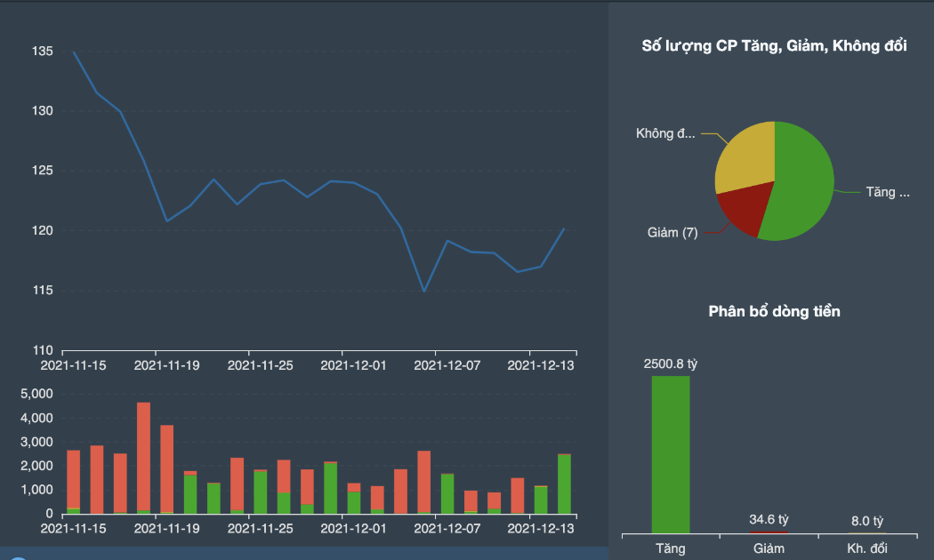The width and height of the screenshot is (934, 560).
Task: Select the tall green 2500.8 tỷ bar
Action: pyautogui.click(x=671, y=454)
